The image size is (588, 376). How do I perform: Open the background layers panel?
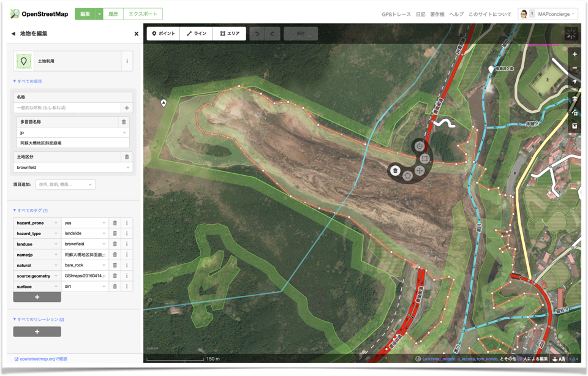click(574, 98)
